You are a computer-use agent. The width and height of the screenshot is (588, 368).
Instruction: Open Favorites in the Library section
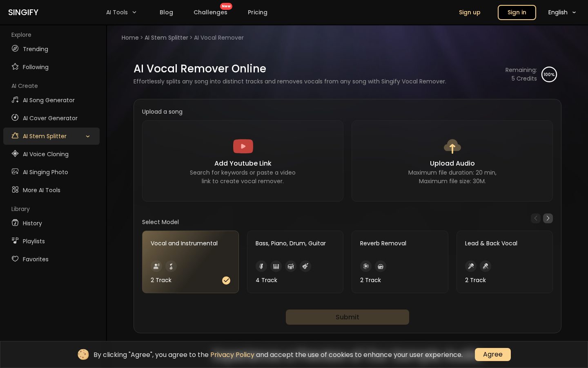click(51, 259)
